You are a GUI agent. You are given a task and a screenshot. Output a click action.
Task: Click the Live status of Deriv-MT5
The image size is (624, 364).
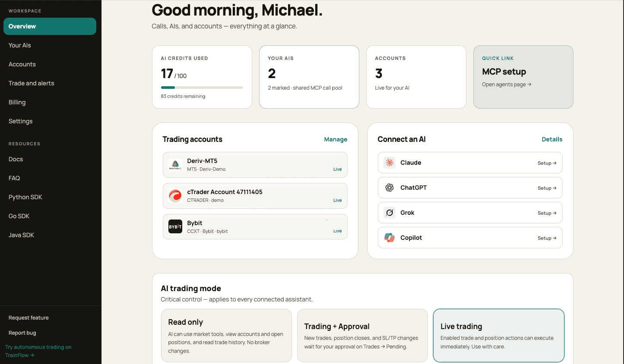click(337, 169)
